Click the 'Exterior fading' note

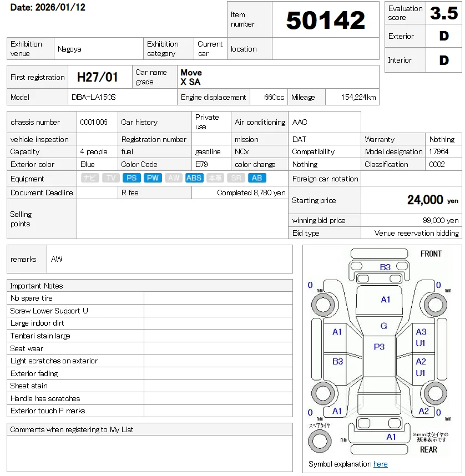click(x=34, y=373)
